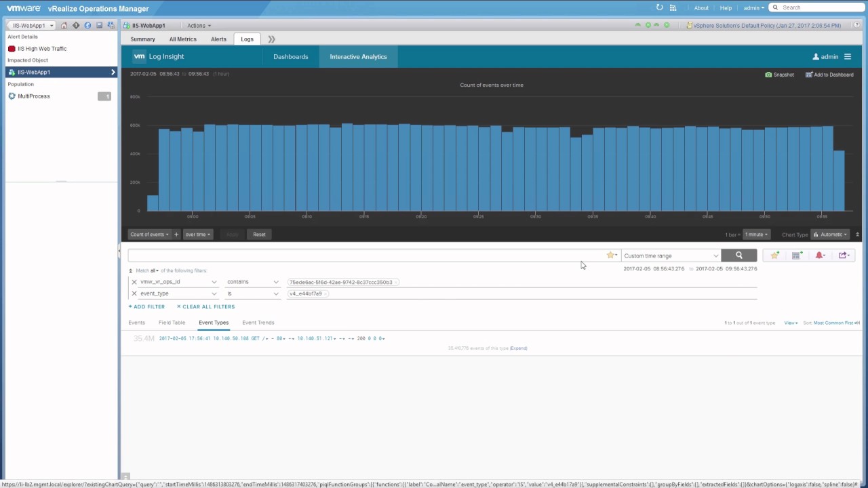Image resolution: width=868 pixels, height=488 pixels.
Task: Open the View dropdown
Action: coord(791,323)
